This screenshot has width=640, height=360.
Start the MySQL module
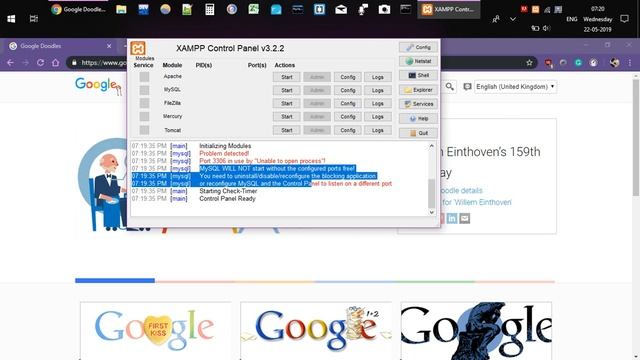287,90
